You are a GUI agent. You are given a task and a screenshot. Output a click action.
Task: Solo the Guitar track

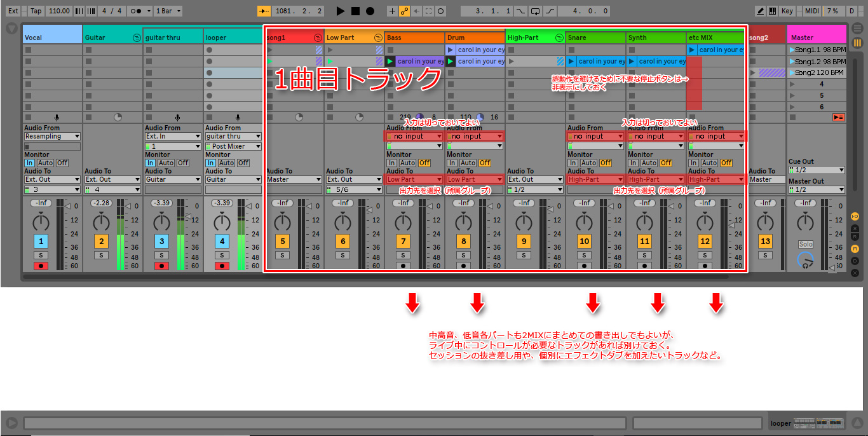[101, 255]
